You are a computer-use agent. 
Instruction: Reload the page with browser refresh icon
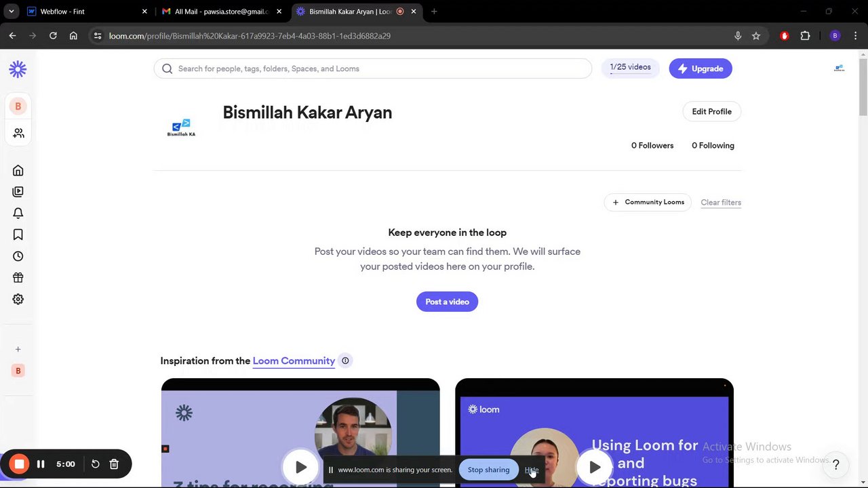(x=53, y=36)
